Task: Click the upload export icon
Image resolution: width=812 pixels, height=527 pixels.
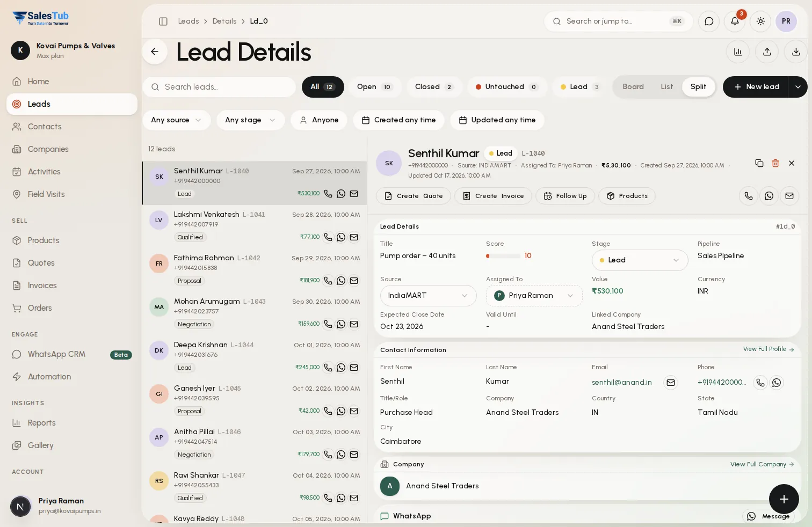Action: [767, 52]
